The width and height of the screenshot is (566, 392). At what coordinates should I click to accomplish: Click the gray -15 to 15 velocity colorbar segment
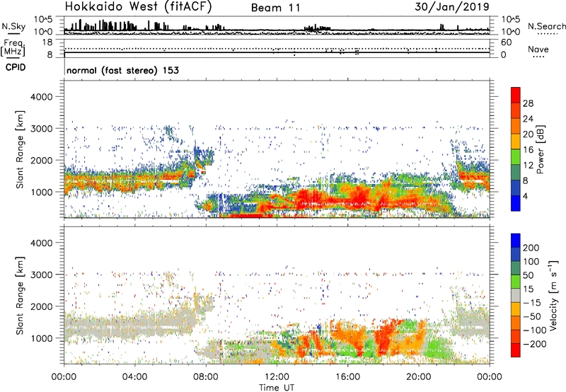pyautogui.click(x=516, y=295)
